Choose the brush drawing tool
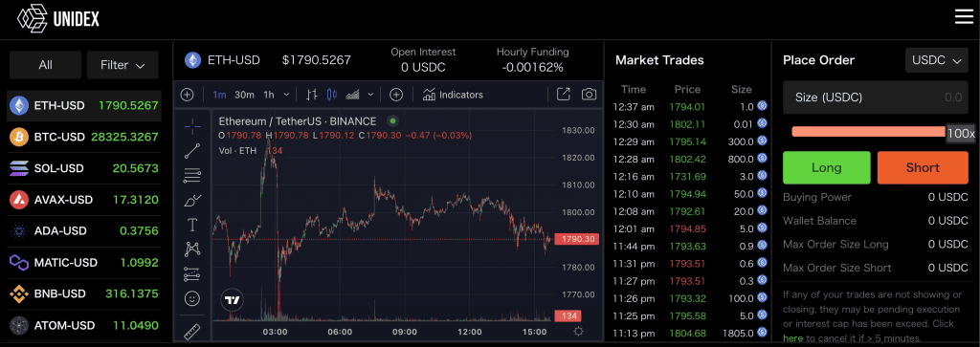The width and height of the screenshot is (980, 347). point(192,201)
